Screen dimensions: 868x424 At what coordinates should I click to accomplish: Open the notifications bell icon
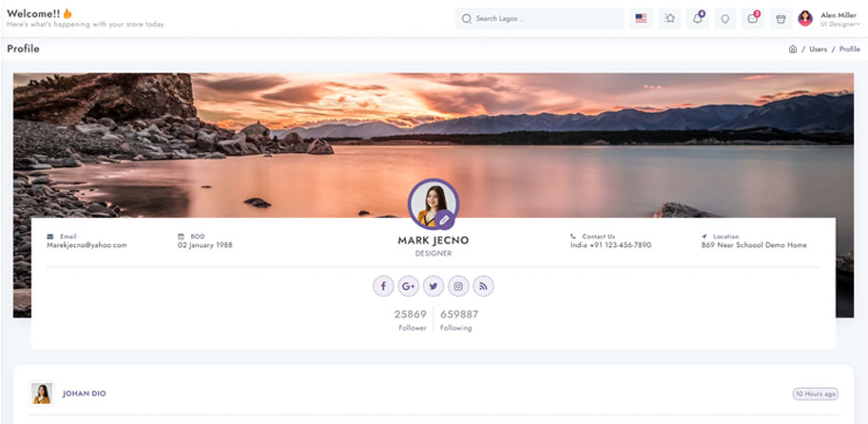[698, 18]
